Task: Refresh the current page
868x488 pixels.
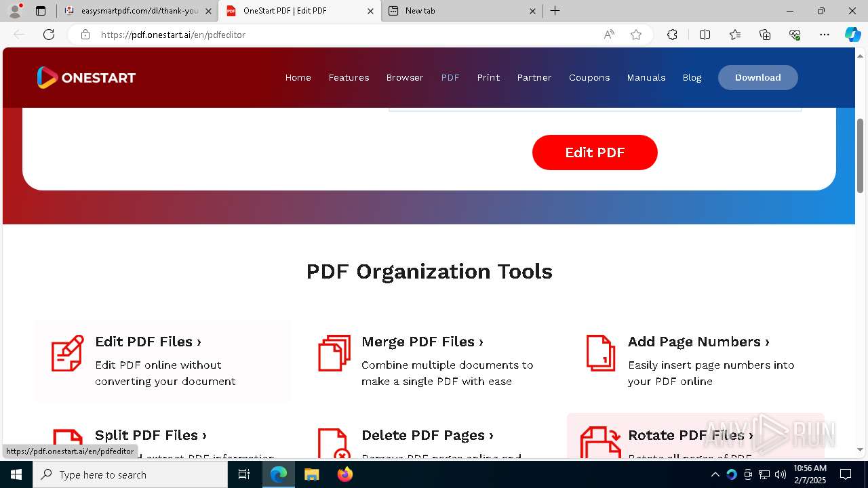Action: [x=49, y=35]
